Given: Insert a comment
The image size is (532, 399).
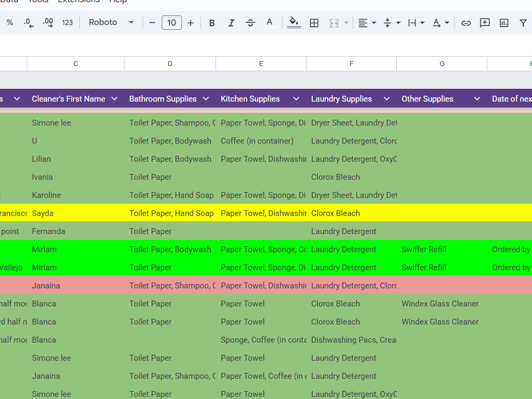Looking at the screenshot, I should tap(485, 23).
